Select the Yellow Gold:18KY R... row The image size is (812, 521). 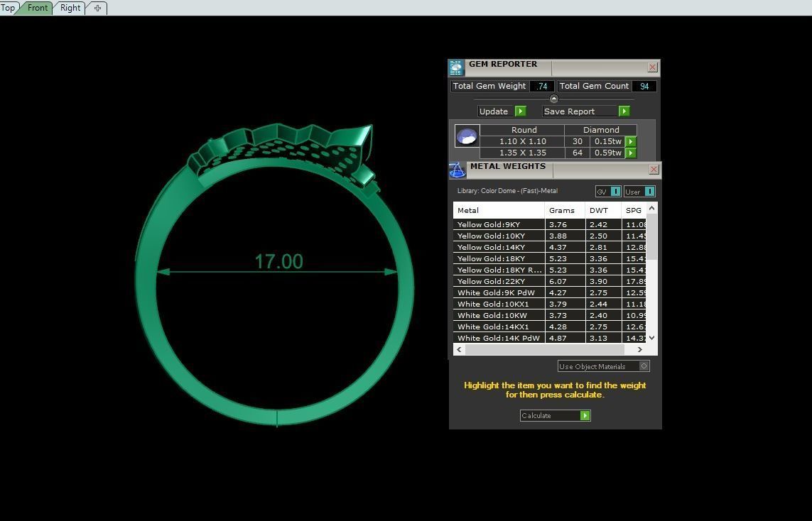pyautogui.click(x=550, y=270)
